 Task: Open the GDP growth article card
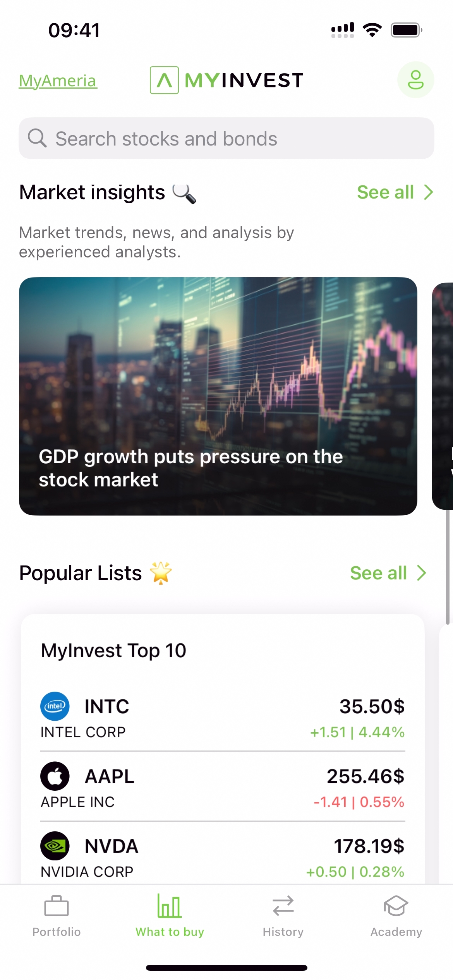point(218,396)
